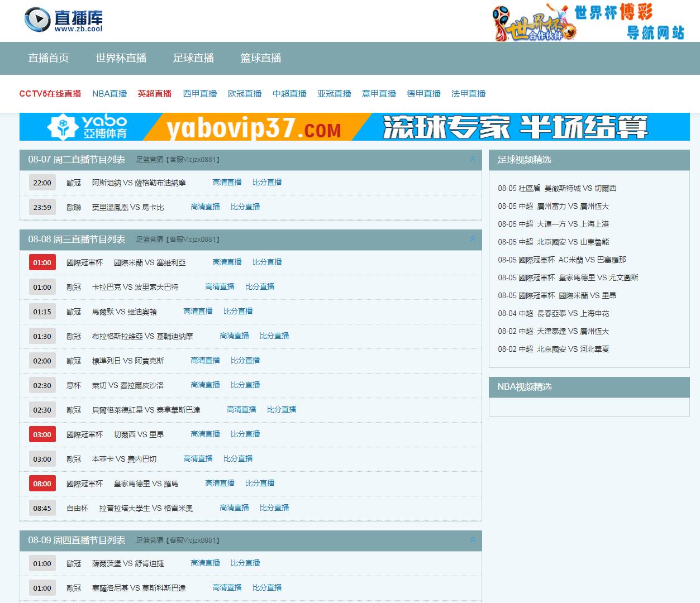Go to 直播首页 in main navigation
The image size is (700, 603).
pos(49,58)
